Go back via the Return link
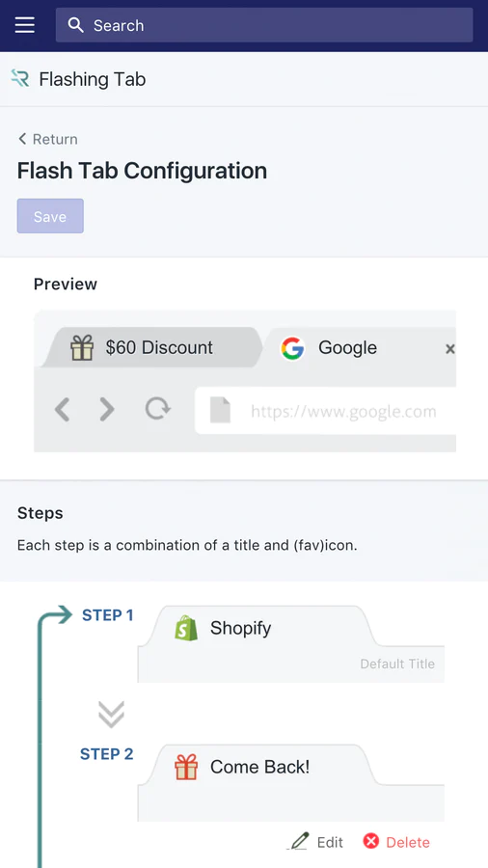Viewport: 488px width, 868px height. tap(47, 139)
